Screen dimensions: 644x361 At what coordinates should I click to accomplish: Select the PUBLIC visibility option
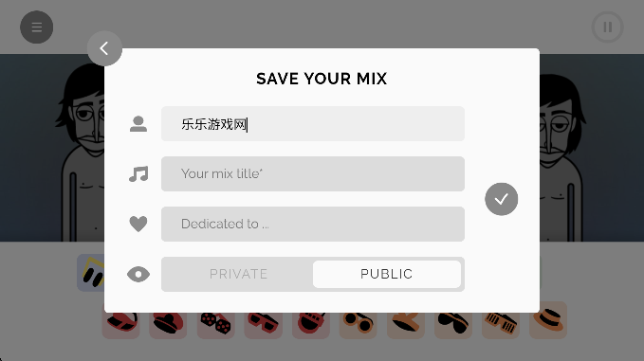click(x=386, y=274)
